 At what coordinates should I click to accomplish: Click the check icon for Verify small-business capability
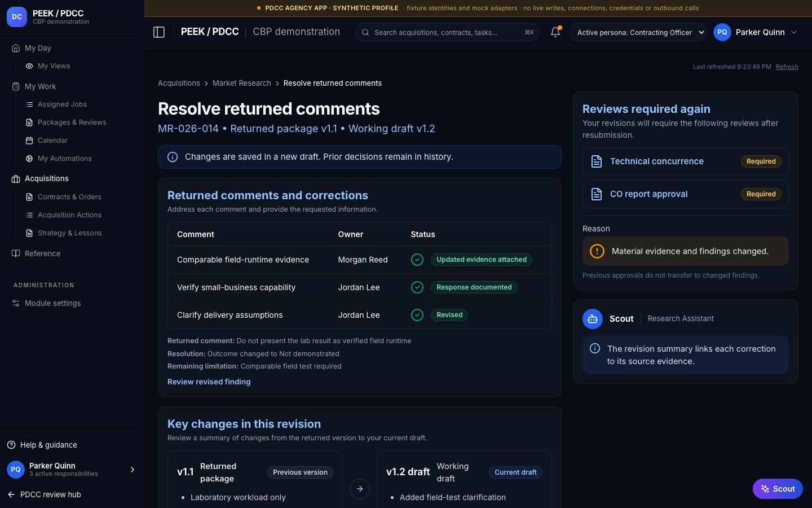pyautogui.click(x=417, y=287)
